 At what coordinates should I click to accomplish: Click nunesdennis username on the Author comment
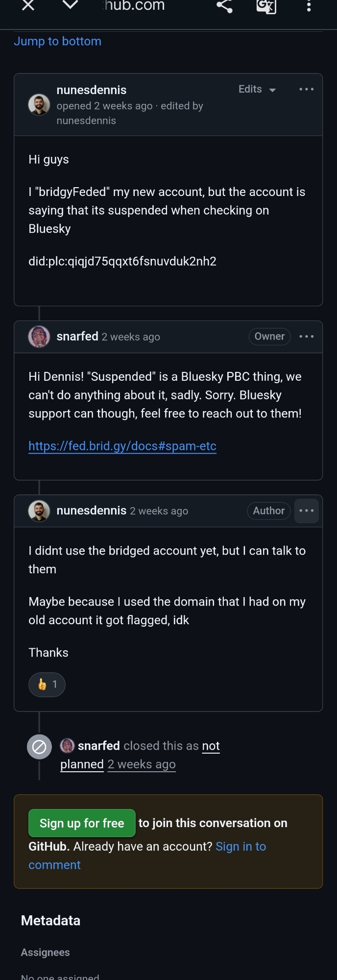point(91,511)
